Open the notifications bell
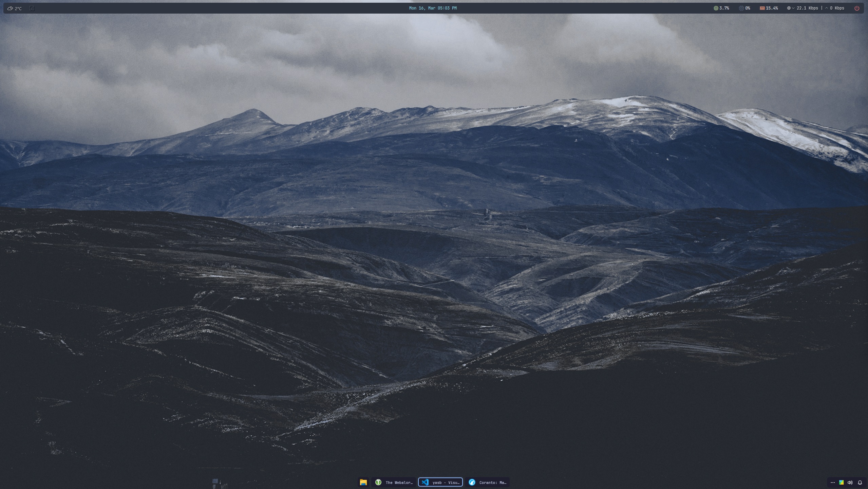 tap(860, 482)
